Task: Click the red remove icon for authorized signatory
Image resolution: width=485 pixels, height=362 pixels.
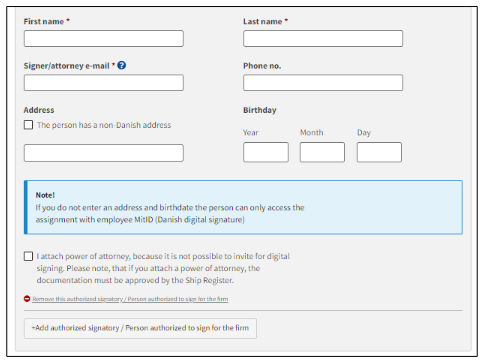Action: (27, 299)
